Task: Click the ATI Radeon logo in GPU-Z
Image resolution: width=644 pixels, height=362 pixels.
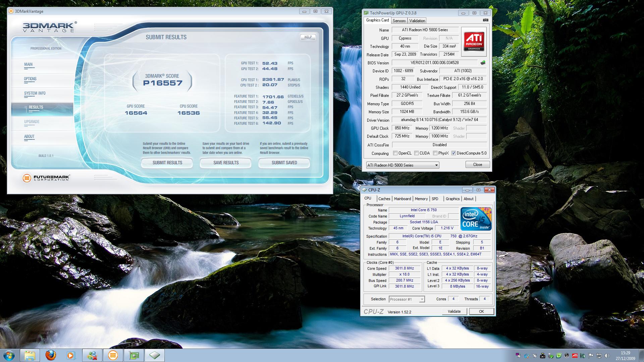Action: point(474,41)
